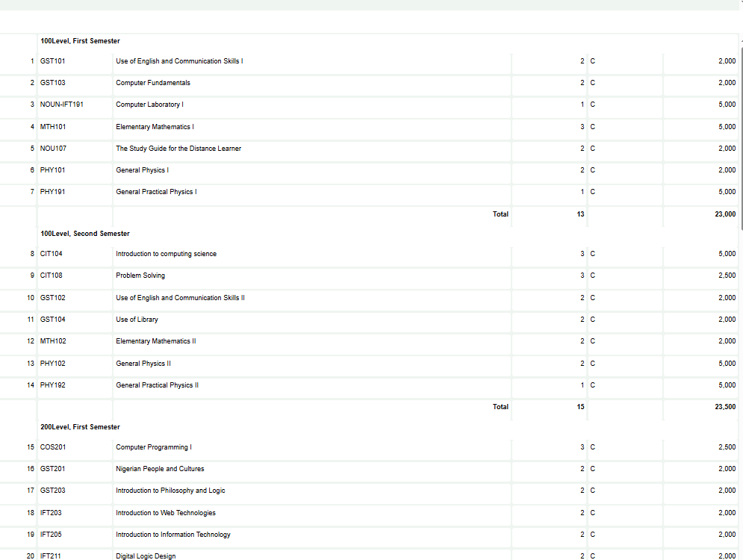Click '100Level, First Semester' heading
Screen dimensions: 743x560
click(80, 41)
